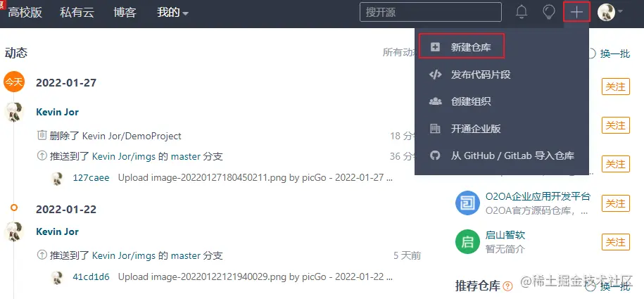Click the lightbulb icon in the navbar
644x299 pixels.
click(x=549, y=12)
